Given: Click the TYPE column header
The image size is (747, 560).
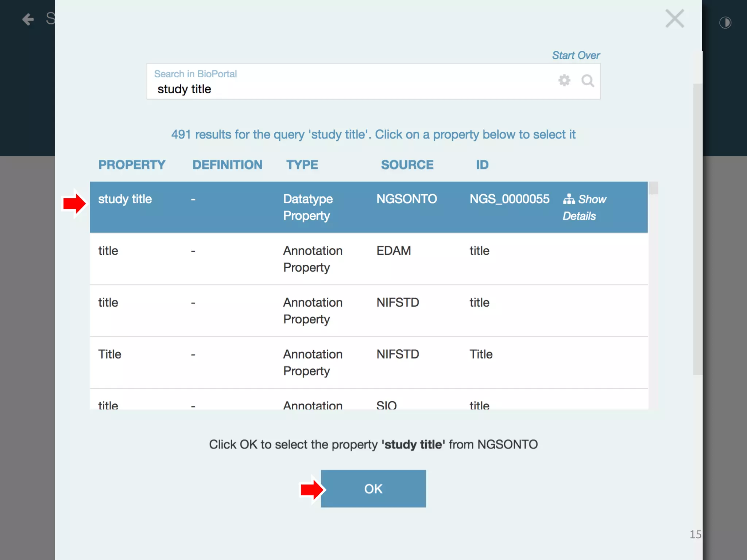Looking at the screenshot, I should click(302, 165).
